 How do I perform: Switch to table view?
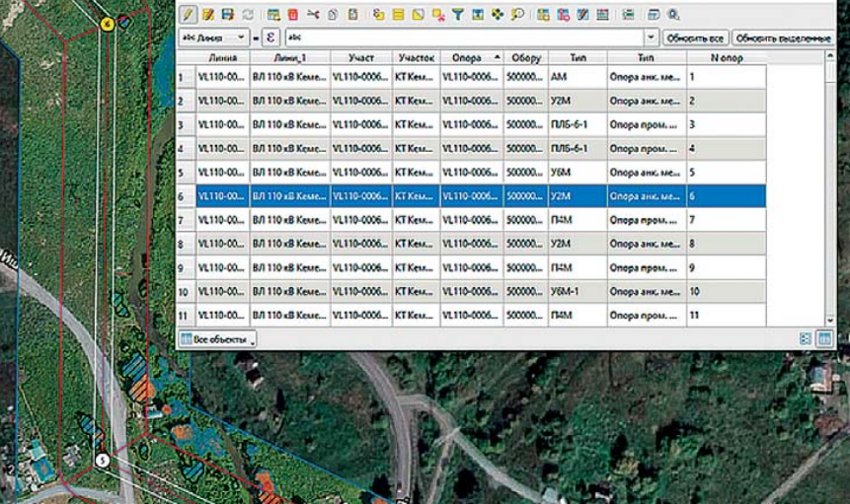coord(824,338)
